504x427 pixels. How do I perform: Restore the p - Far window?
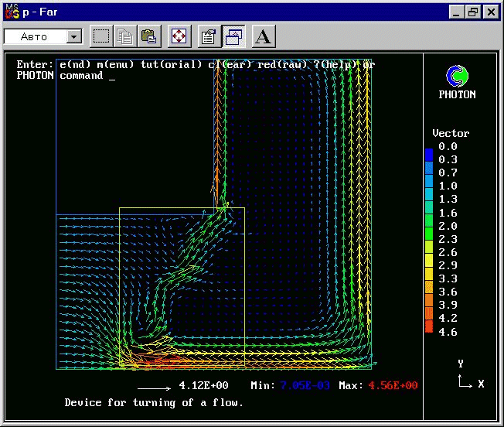tap(473, 12)
